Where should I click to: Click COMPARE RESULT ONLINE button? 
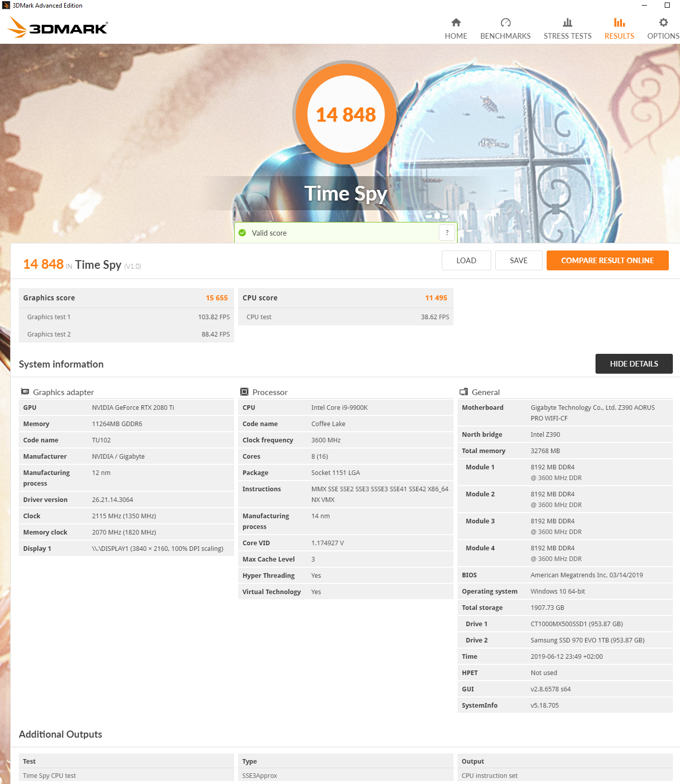point(607,260)
